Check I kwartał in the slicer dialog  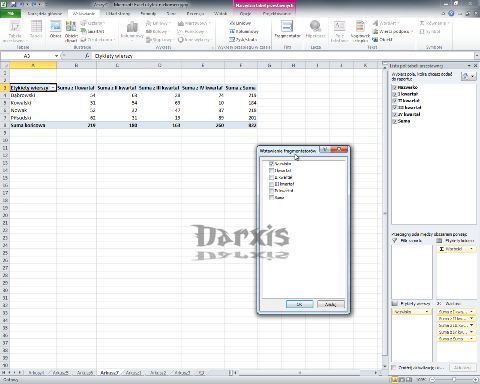(x=271, y=170)
